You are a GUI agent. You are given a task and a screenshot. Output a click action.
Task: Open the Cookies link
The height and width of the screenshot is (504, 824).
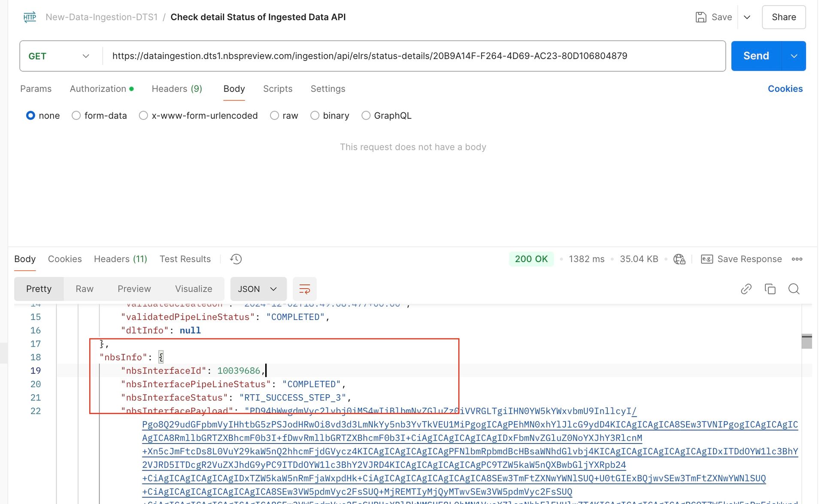point(785,89)
